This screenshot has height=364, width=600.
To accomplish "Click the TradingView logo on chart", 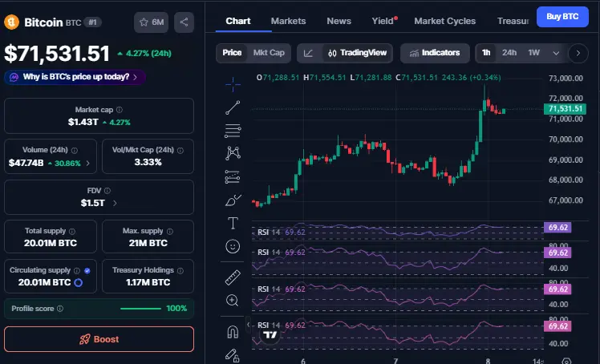I will [270, 335].
